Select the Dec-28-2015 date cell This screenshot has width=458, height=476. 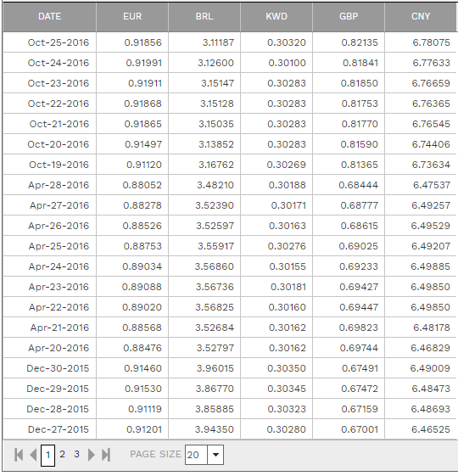point(49,408)
